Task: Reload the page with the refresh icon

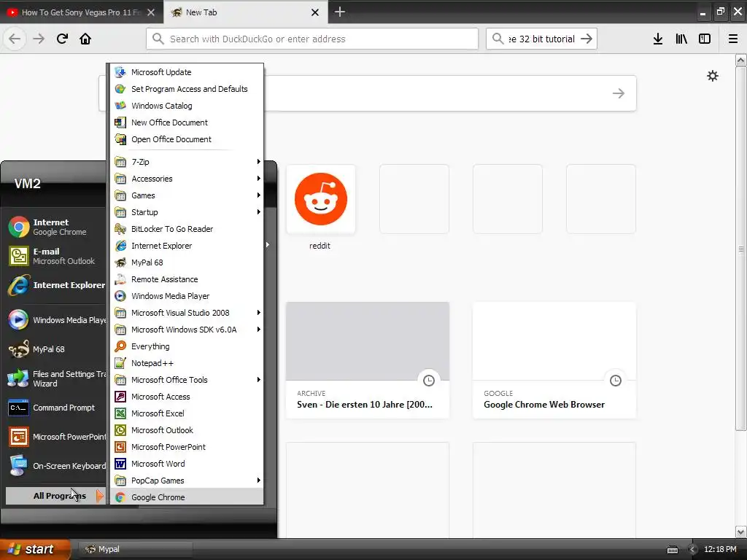Action: tap(62, 39)
